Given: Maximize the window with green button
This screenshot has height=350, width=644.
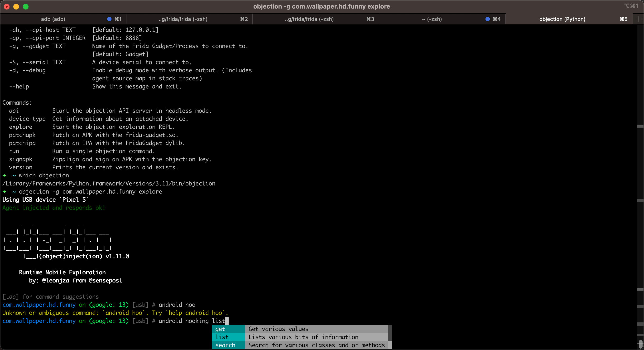Looking at the screenshot, I should click(26, 6).
